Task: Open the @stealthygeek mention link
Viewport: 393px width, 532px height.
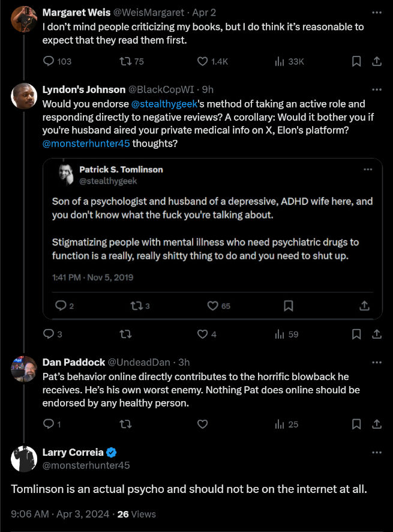Action: coord(164,104)
